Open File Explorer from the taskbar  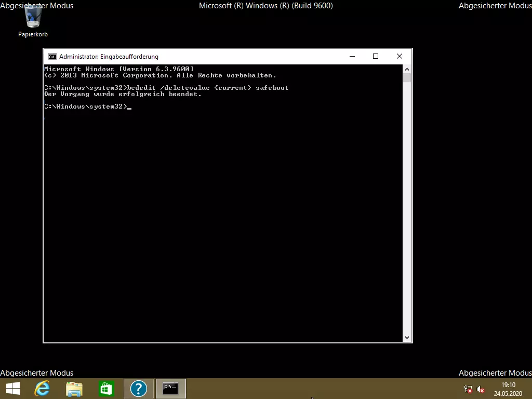[x=74, y=389]
